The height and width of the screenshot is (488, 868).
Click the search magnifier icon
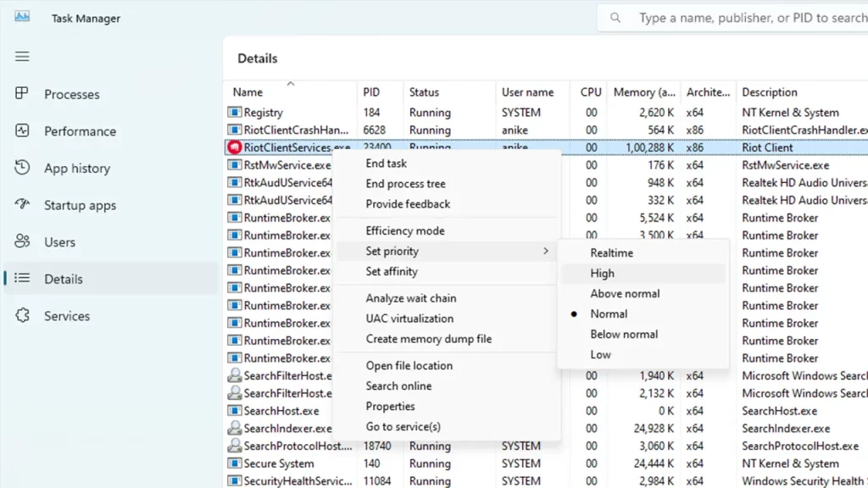click(x=615, y=18)
